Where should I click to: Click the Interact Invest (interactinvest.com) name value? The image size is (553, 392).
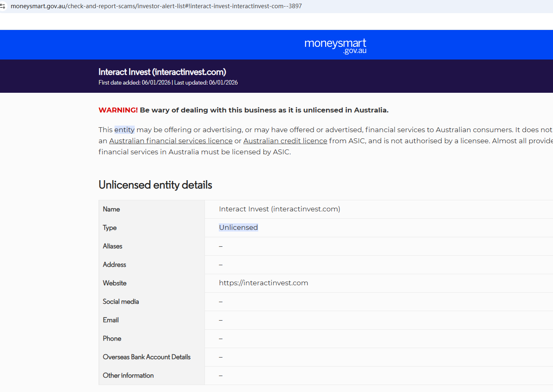(x=280, y=209)
